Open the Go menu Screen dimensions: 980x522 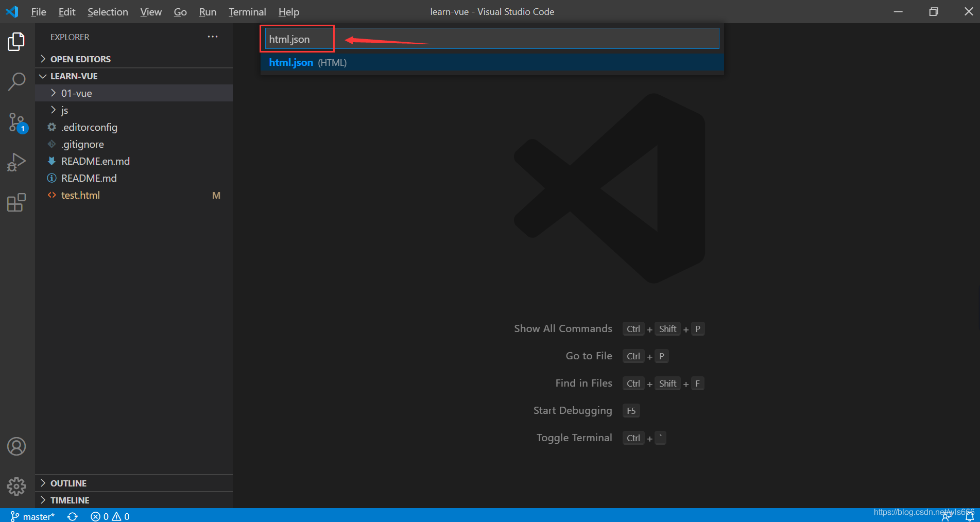point(180,11)
